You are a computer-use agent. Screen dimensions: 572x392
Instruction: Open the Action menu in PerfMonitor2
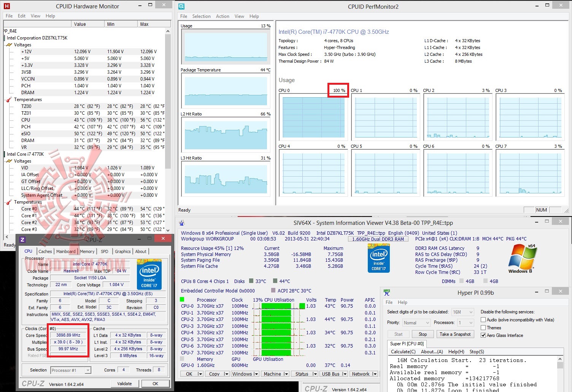(222, 16)
